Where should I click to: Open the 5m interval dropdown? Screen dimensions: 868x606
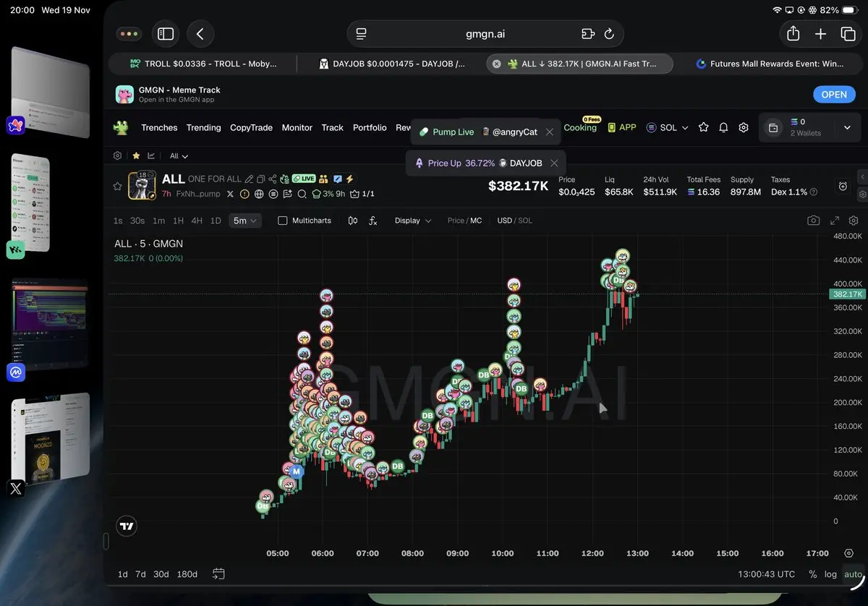[245, 221]
